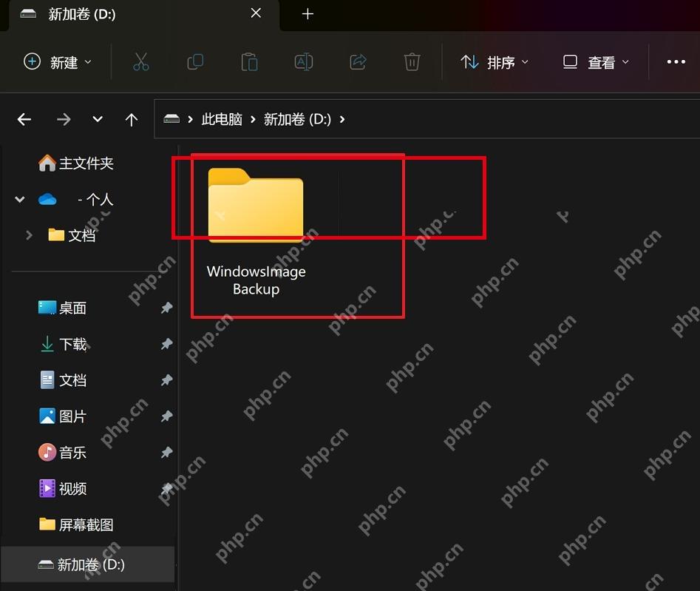Click the pin icon beside 桌面

pos(166,308)
